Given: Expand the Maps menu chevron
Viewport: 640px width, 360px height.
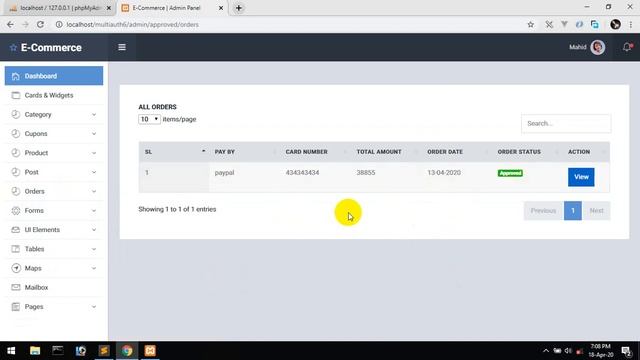Looking at the screenshot, I should (94, 268).
